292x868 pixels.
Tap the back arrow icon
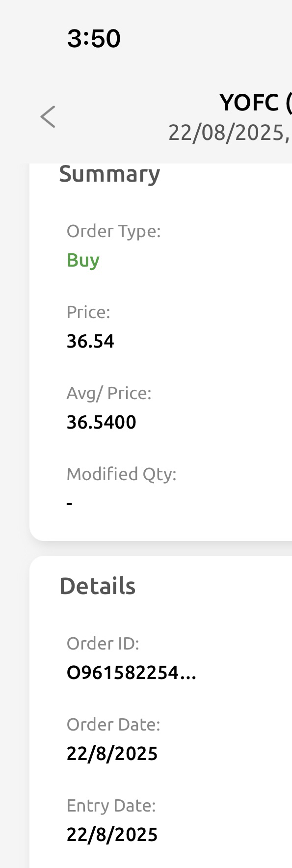(x=48, y=117)
